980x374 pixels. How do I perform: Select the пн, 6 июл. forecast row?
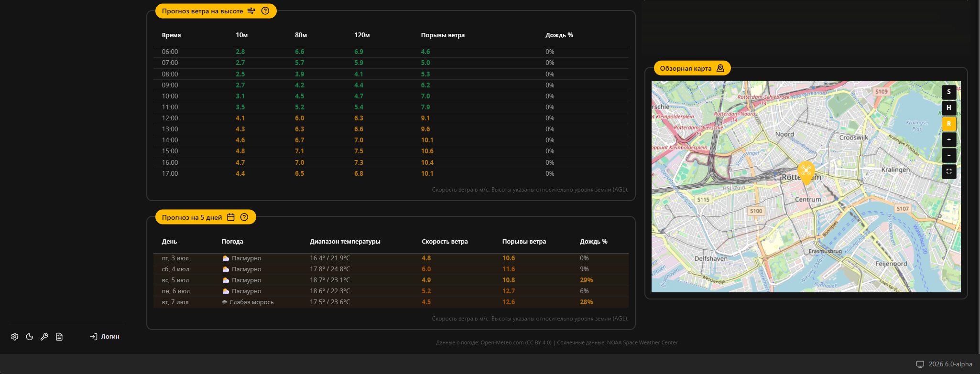tap(391, 291)
